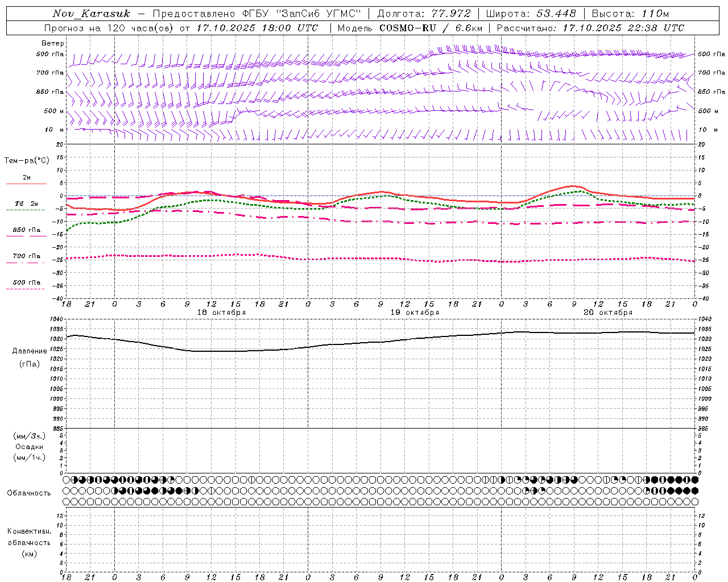Click the computed time '17.10.2025 22:38 UTC'
Image resolution: width=728 pixels, height=582 pixels.
(x=623, y=28)
